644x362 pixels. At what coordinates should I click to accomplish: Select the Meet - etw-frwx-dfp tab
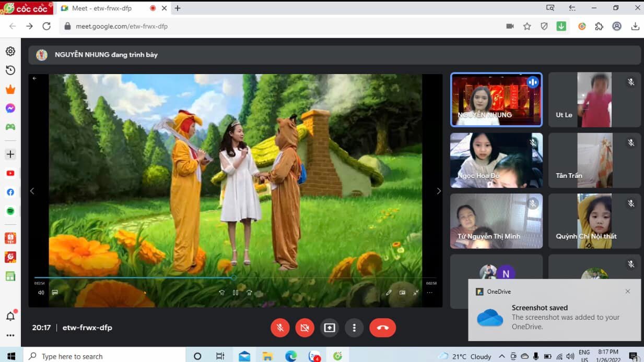(x=102, y=8)
